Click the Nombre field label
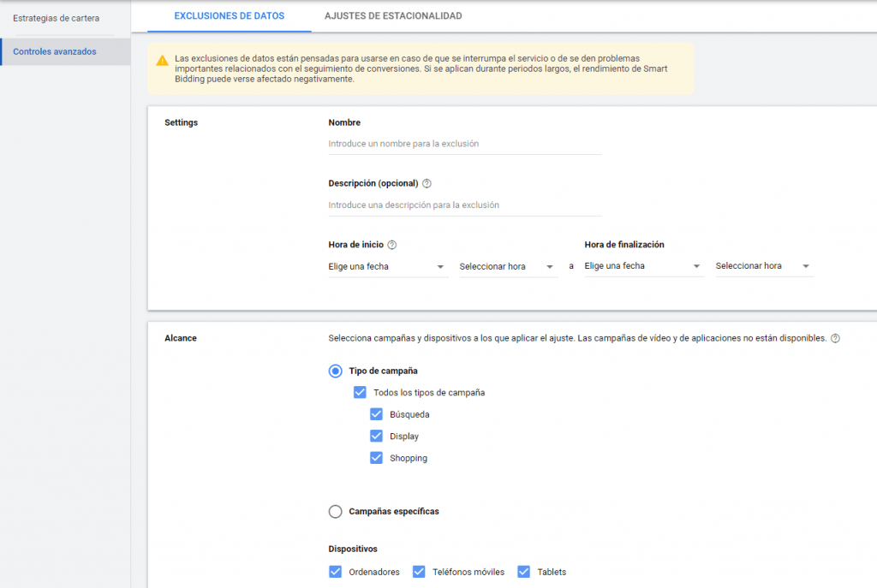This screenshot has width=877, height=588. 344,122
